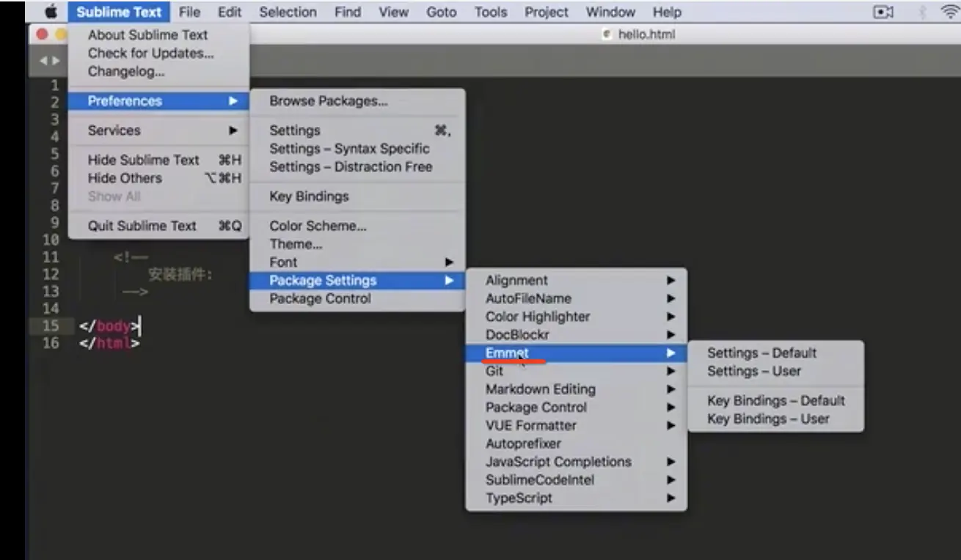Expand Package Control entry in the package list
Image resolution: width=961 pixels, height=560 pixels.
[577, 408]
